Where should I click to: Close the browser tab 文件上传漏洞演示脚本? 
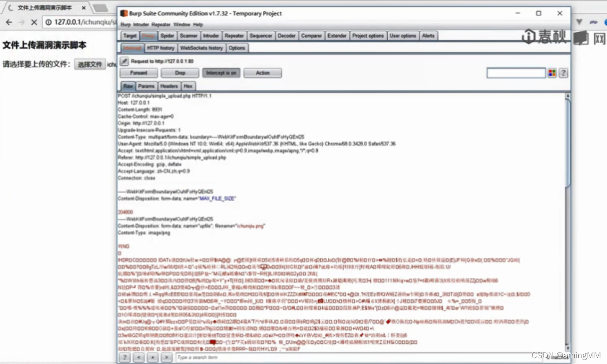point(84,8)
